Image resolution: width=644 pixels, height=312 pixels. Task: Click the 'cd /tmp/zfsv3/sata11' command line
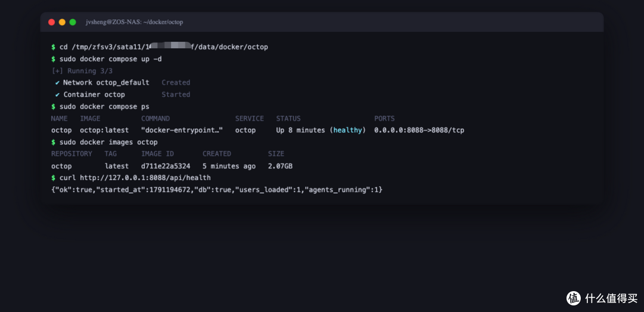click(x=164, y=47)
